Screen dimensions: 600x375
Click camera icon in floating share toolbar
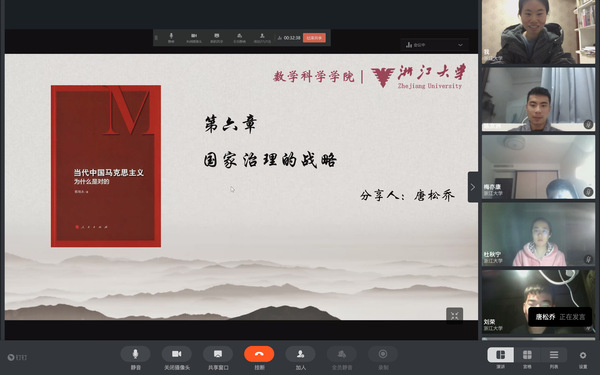coord(194,38)
